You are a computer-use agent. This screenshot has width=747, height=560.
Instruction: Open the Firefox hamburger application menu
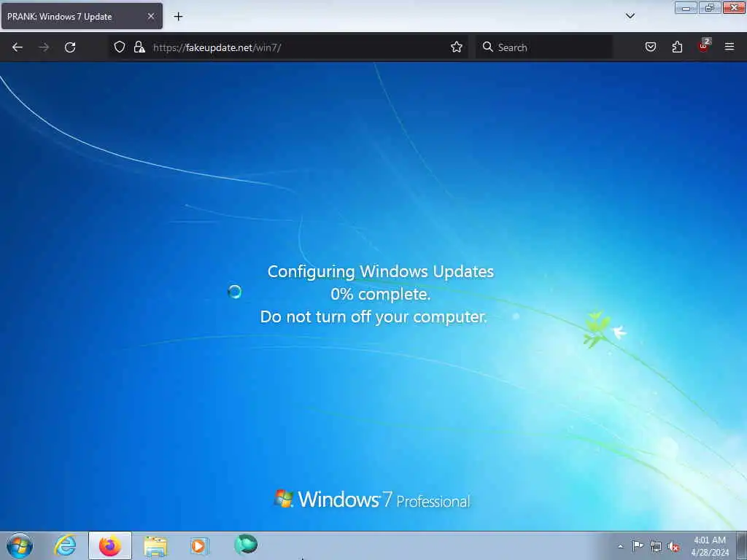click(729, 47)
